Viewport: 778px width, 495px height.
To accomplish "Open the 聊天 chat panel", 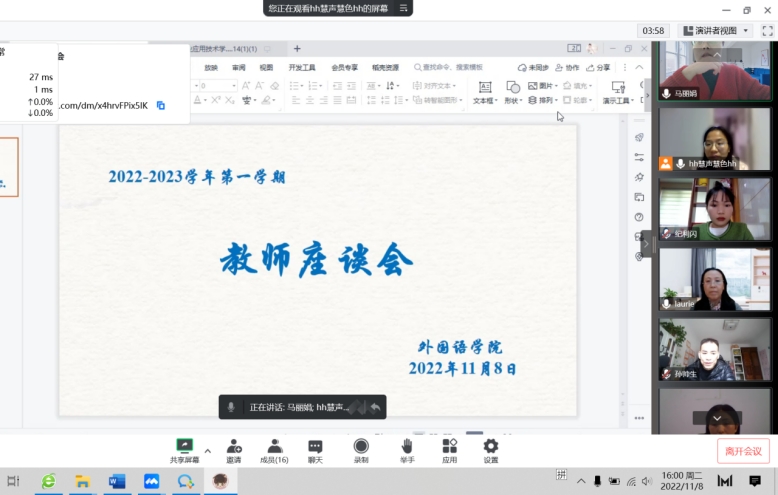I will 315,446.
